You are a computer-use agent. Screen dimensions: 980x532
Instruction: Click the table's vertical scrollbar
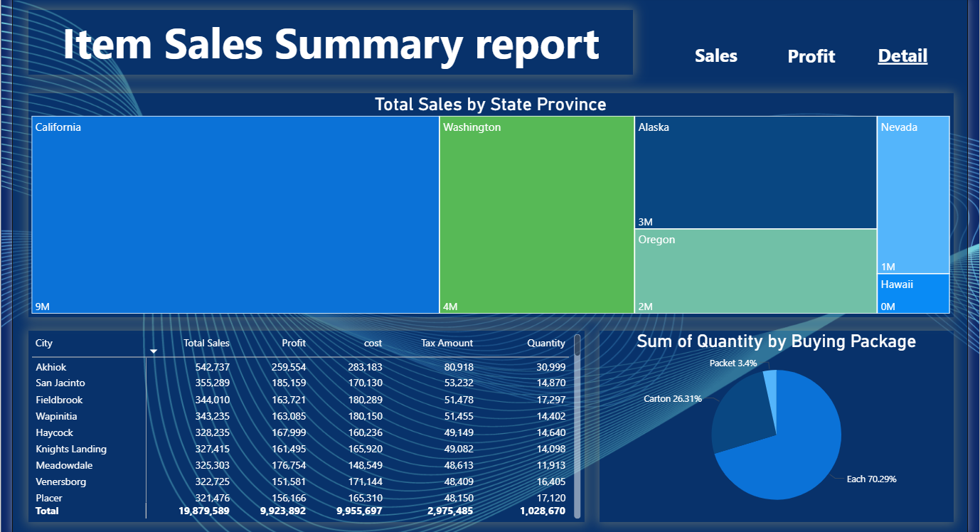click(x=577, y=427)
